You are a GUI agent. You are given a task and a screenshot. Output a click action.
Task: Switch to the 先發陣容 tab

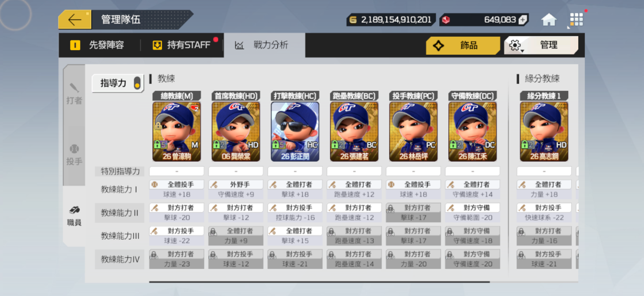(98, 45)
